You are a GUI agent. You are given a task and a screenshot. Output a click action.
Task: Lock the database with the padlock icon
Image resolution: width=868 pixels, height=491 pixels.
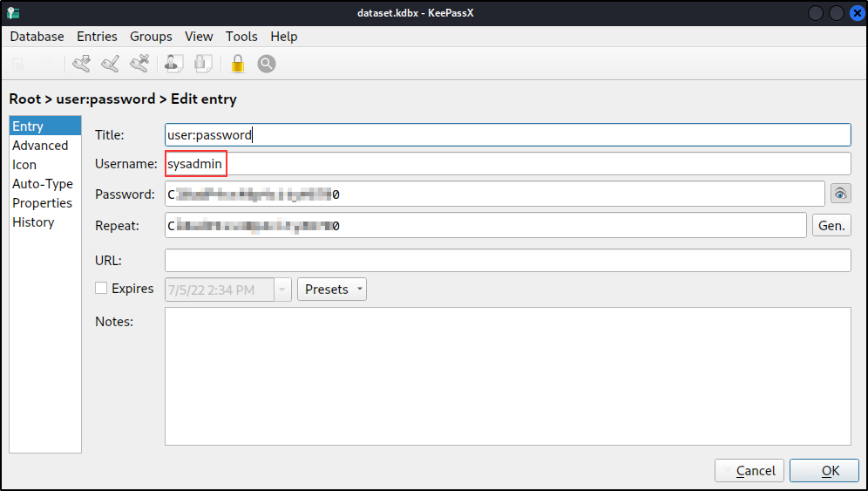(238, 64)
